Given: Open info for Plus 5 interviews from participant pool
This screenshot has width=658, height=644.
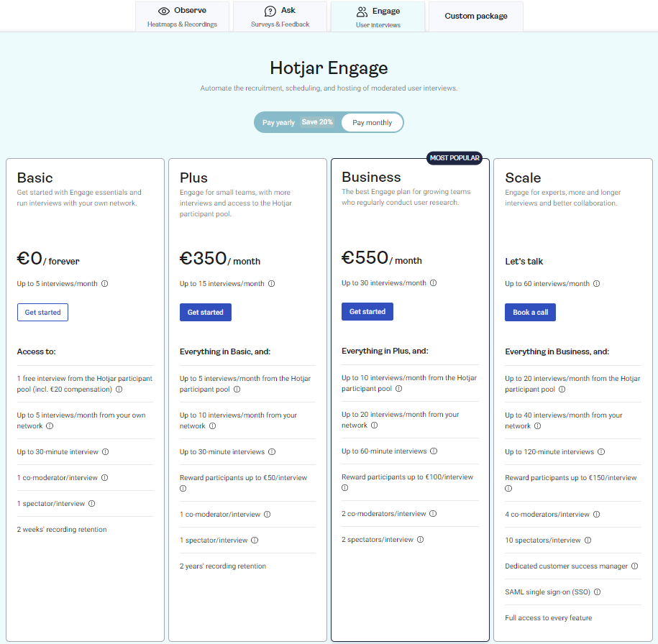Looking at the screenshot, I should click(x=237, y=390).
